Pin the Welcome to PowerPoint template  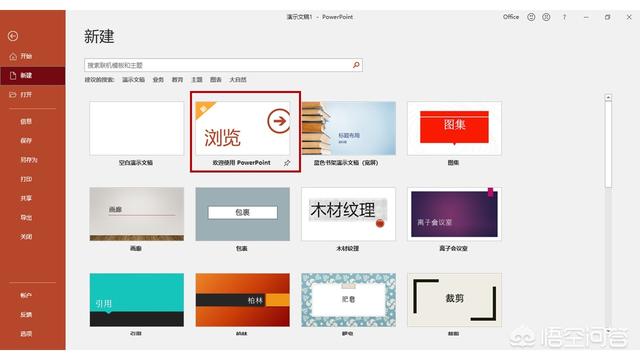(x=287, y=162)
